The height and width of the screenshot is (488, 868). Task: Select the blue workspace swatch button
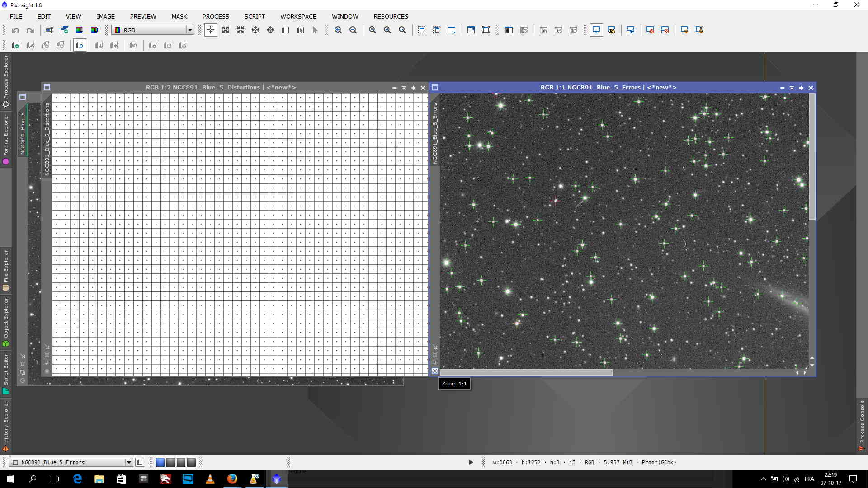coord(160,462)
